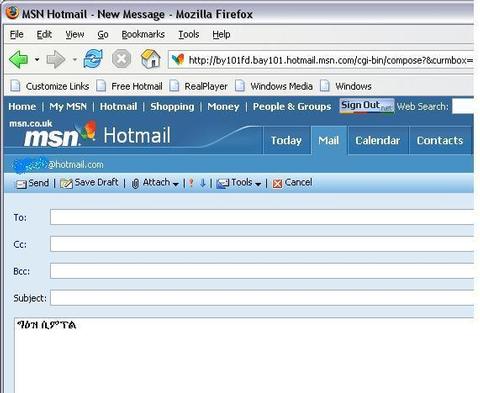Screen dimensions: 480x393
Task: Click the Attach paperclip icon
Action: [x=135, y=183]
